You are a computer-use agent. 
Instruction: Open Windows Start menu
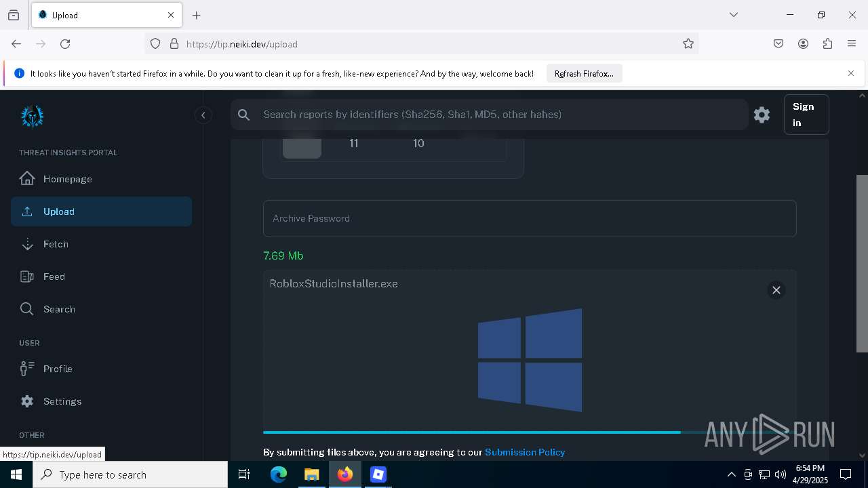pyautogui.click(x=16, y=474)
